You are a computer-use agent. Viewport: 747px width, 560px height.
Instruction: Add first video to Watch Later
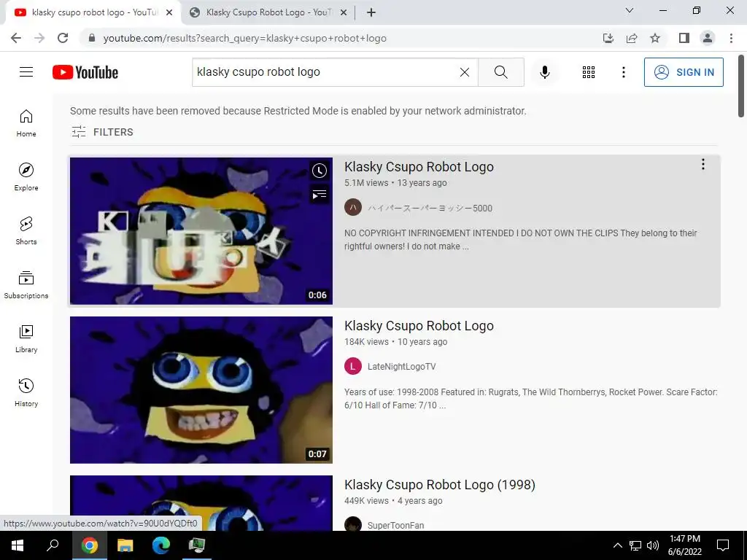(x=320, y=171)
